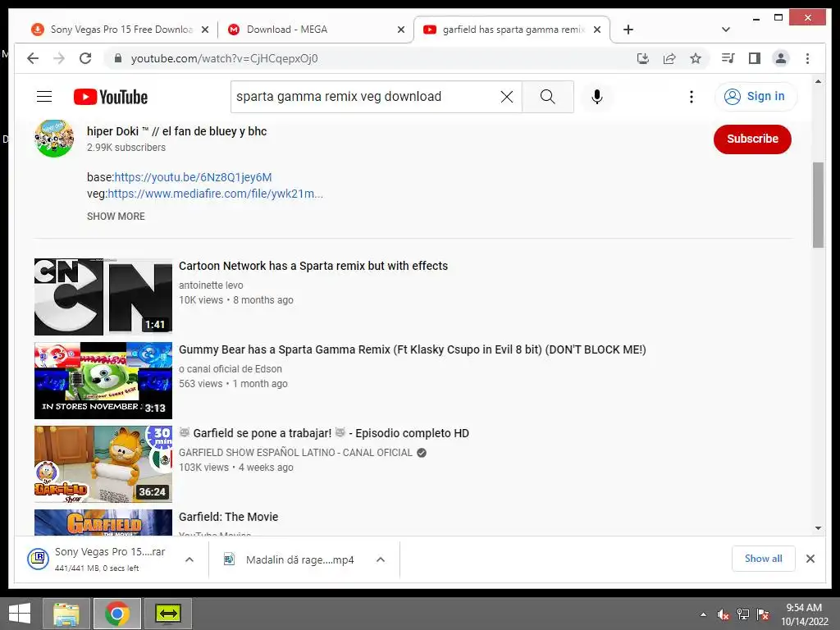840x630 pixels.
Task: Click the forward navigation arrow
Action: point(59,58)
